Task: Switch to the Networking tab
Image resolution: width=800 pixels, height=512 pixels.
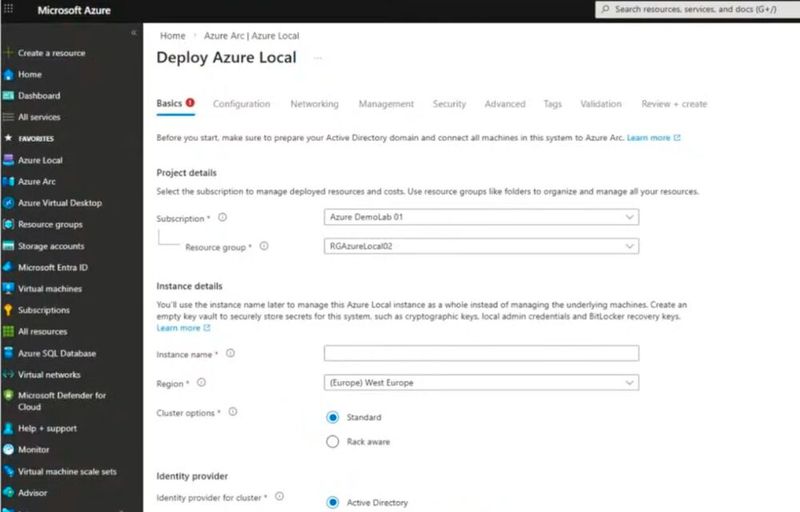Action: [x=314, y=104]
